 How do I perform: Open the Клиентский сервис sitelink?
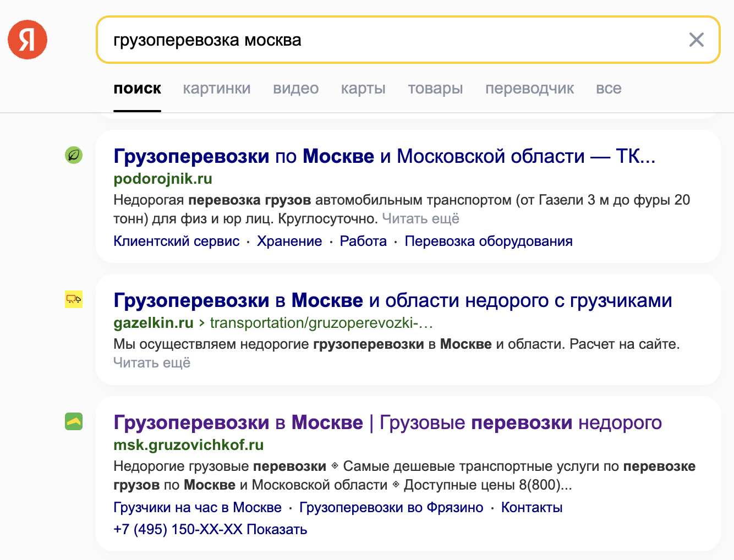click(176, 241)
